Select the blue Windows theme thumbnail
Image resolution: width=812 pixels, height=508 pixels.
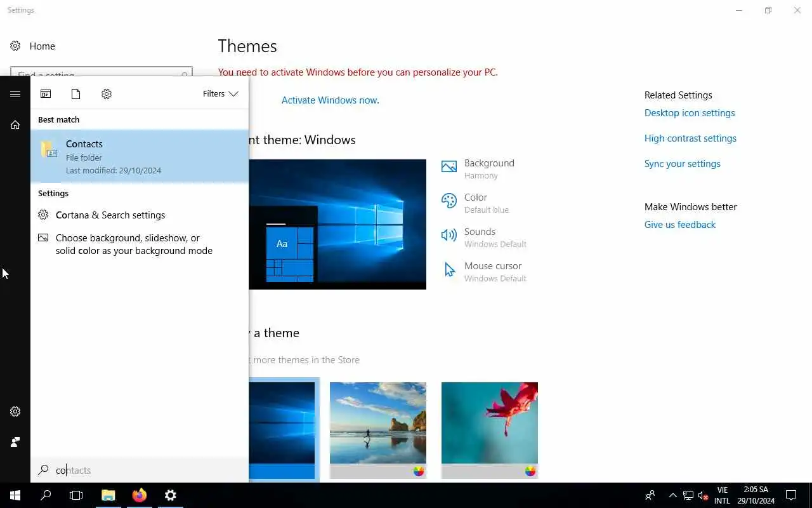282,430
